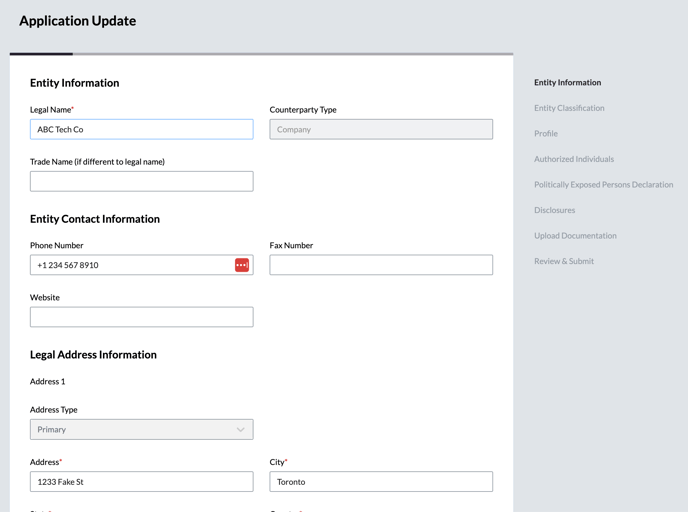
Task: Open the Profile section in sidebar
Action: click(546, 134)
